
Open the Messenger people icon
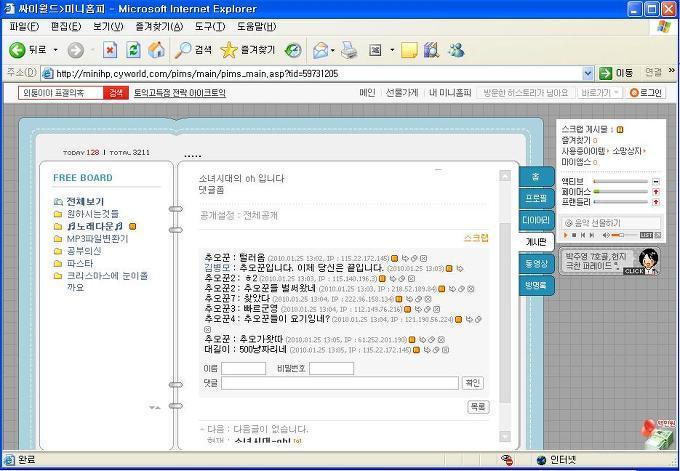point(456,50)
